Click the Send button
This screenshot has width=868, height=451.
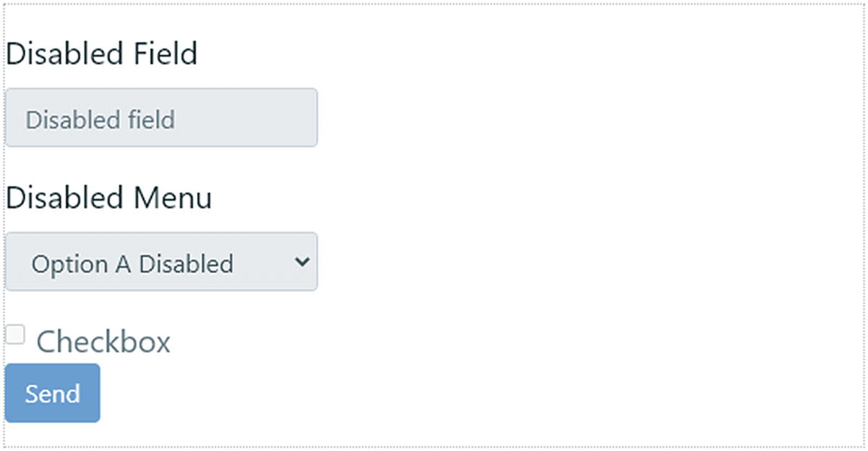pos(52,393)
